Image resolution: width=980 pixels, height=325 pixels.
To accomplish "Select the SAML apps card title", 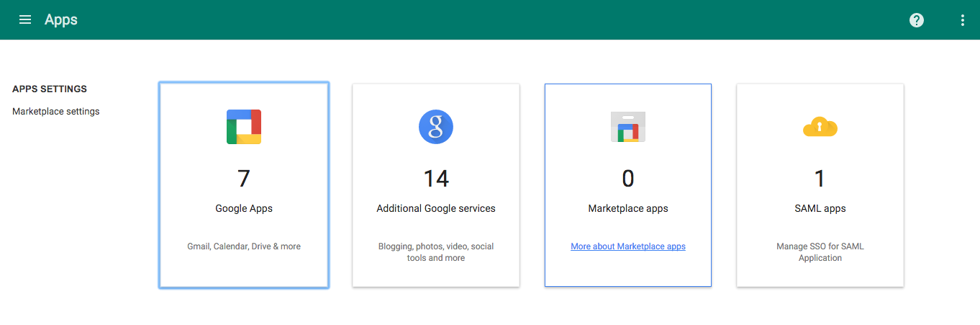I will tap(820, 209).
